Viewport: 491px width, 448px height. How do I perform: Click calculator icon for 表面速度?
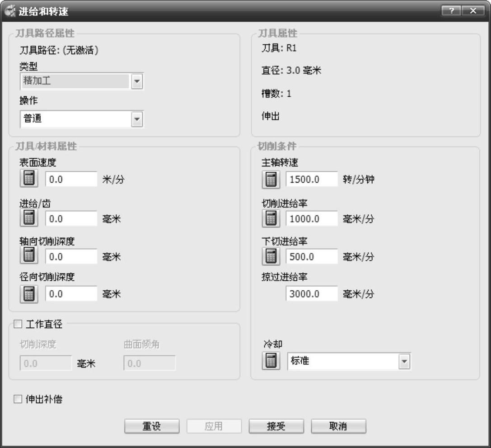coord(29,178)
